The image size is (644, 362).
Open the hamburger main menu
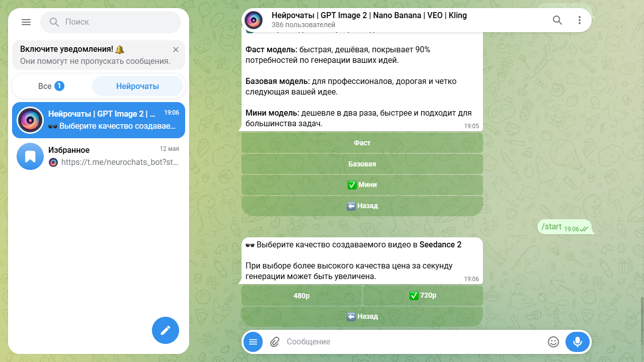(26, 22)
